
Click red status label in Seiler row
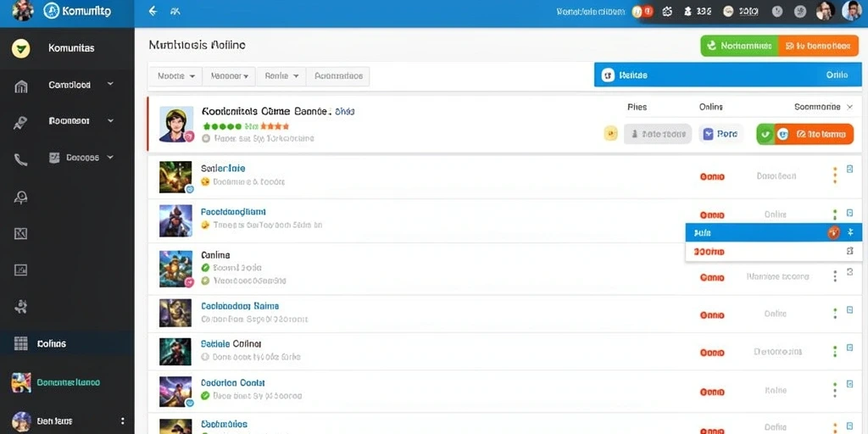(712, 176)
